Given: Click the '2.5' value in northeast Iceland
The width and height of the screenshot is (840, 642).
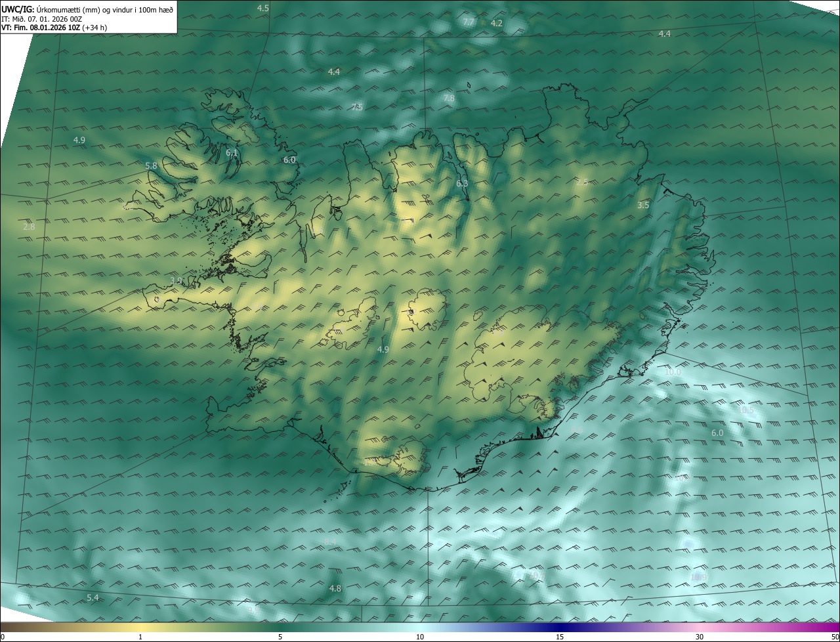Looking at the screenshot, I should pos(582,182).
